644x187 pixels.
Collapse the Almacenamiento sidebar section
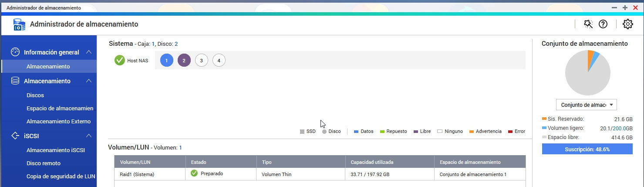[89, 81]
